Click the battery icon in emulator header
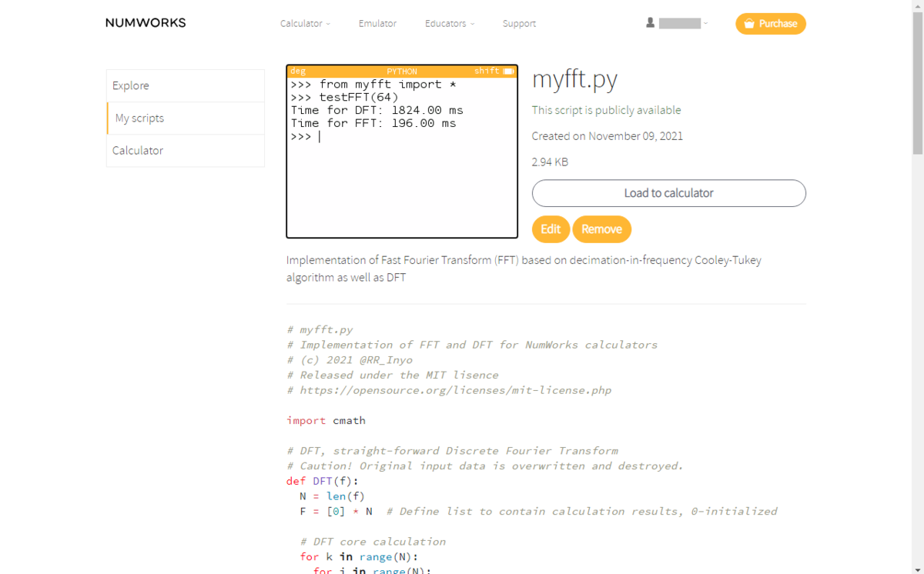Image resolution: width=924 pixels, height=574 pixels. point(508,71)
